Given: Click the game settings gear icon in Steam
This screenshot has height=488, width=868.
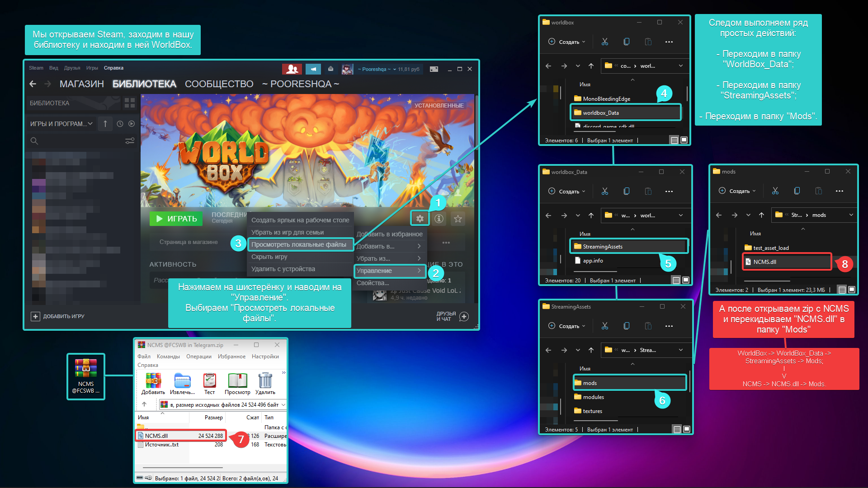Looking at the screenshot, I should pos(420,219).
